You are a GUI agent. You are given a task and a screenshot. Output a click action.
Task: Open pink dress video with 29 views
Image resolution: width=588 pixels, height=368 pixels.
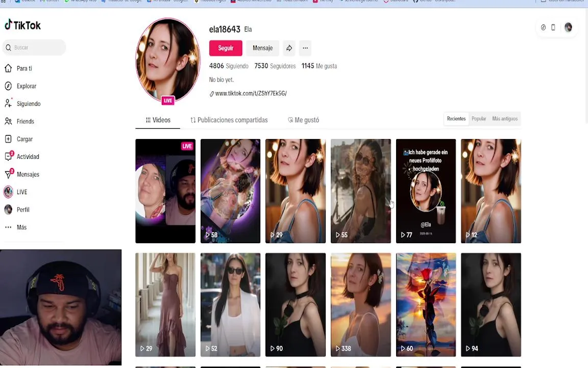(165, 305)
